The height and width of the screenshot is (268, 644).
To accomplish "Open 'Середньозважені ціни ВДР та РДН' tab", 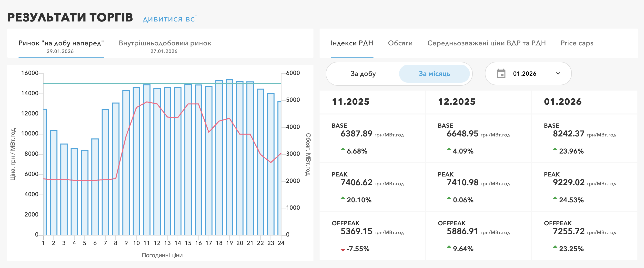I will [486, 43].
